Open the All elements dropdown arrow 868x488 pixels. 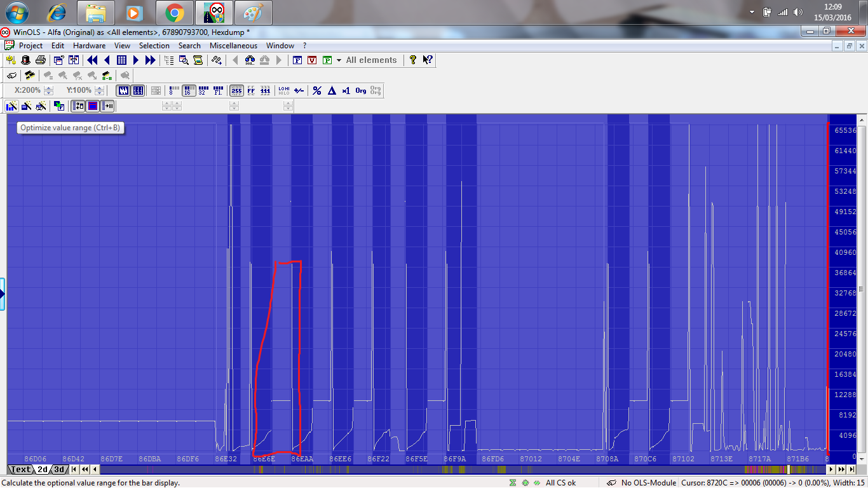point(339,60)
